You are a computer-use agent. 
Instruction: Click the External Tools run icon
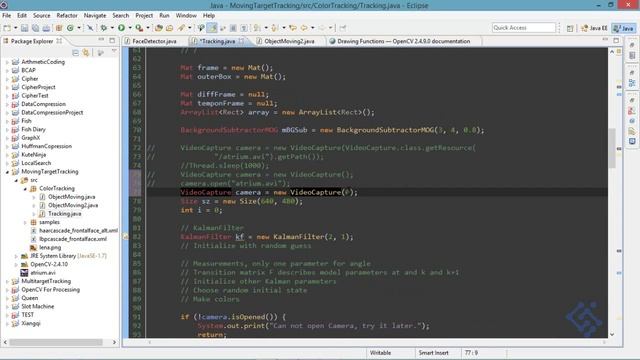[x=139, y=28]
